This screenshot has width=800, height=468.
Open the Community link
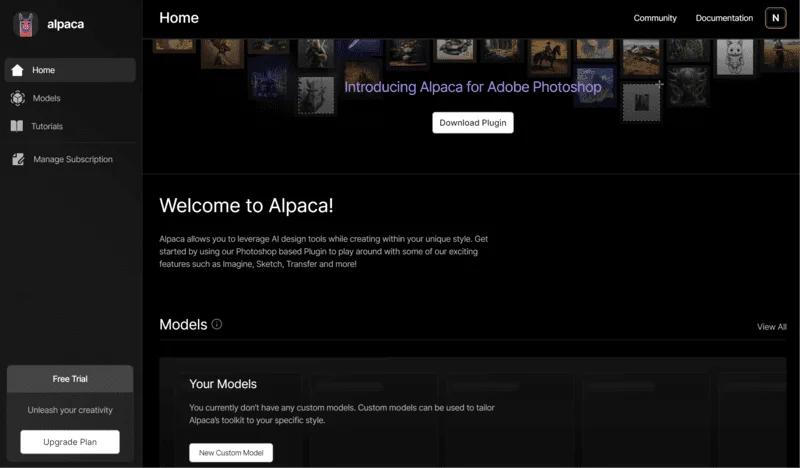655,18
